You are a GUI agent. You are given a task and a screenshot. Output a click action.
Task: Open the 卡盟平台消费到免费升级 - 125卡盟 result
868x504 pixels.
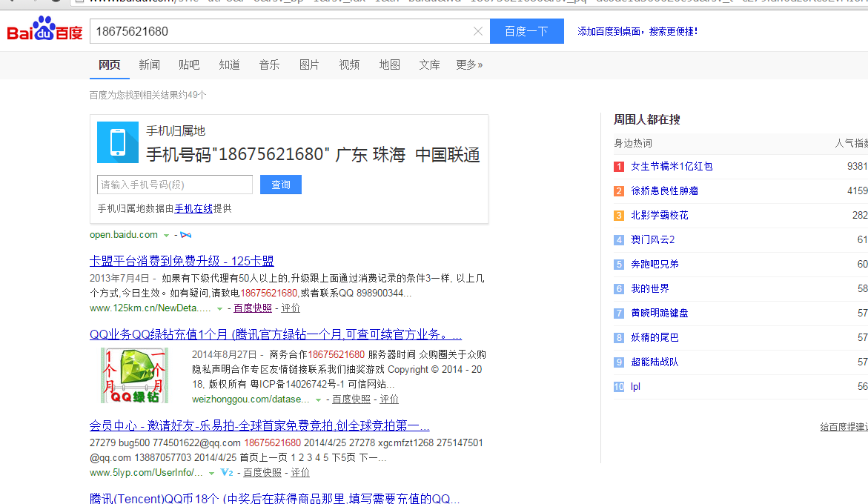coord(182,261)
